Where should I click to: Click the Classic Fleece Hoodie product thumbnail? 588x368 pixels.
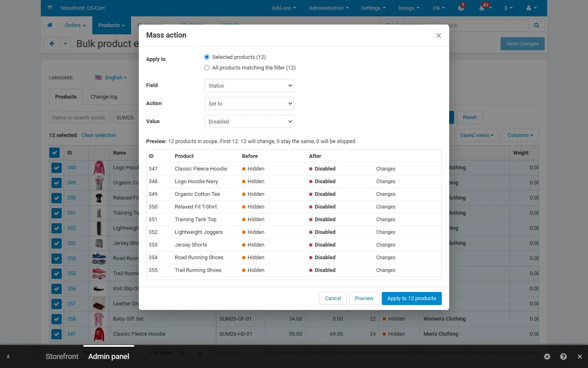pos(99,334)
